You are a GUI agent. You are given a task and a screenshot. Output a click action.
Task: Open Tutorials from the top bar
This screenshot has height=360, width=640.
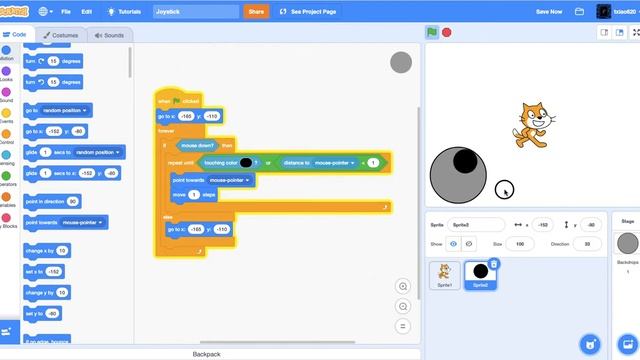coord(124,11)
